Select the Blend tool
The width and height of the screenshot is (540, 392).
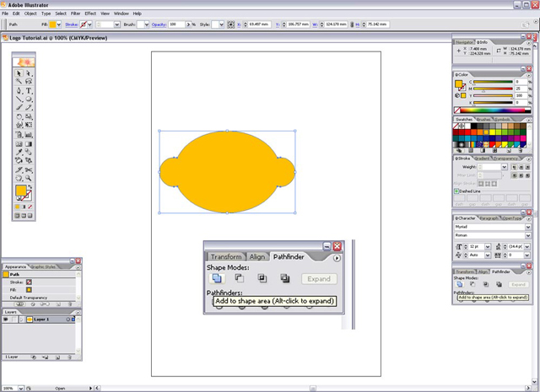pos(29,152)
